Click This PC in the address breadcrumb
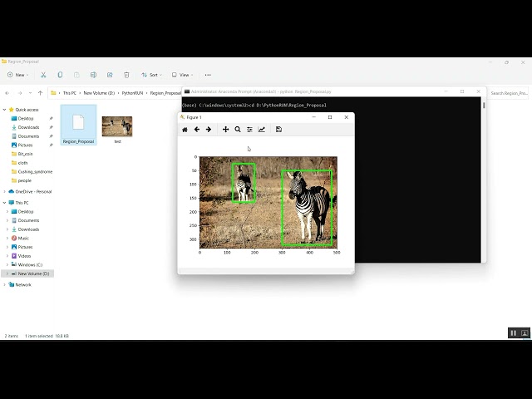Image resolution: width=532 pixels, height=399 pixels. (70, 93)
